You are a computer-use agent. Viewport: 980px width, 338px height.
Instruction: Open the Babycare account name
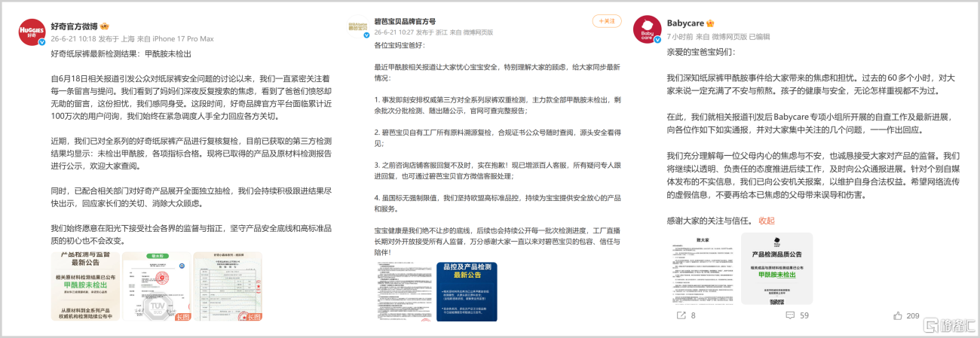(684, 24)
